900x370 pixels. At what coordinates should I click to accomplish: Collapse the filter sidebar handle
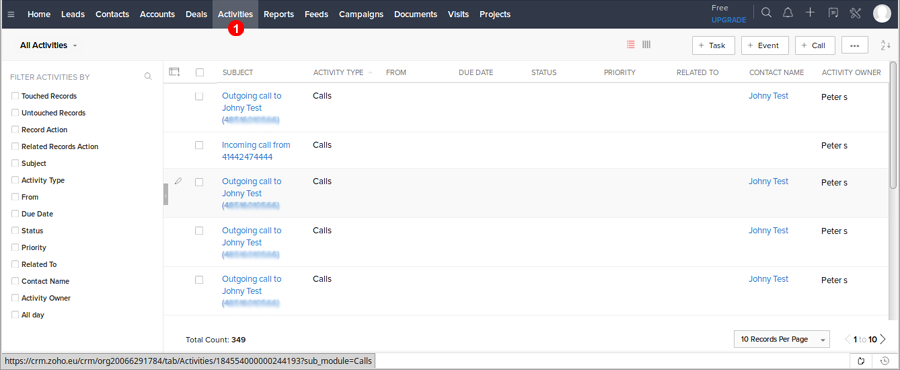click(166, 194)
